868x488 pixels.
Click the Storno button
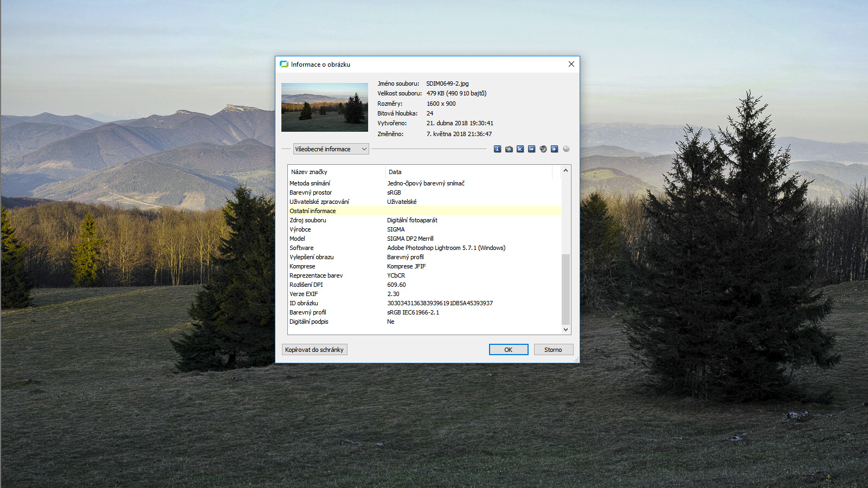pos(553,350)
